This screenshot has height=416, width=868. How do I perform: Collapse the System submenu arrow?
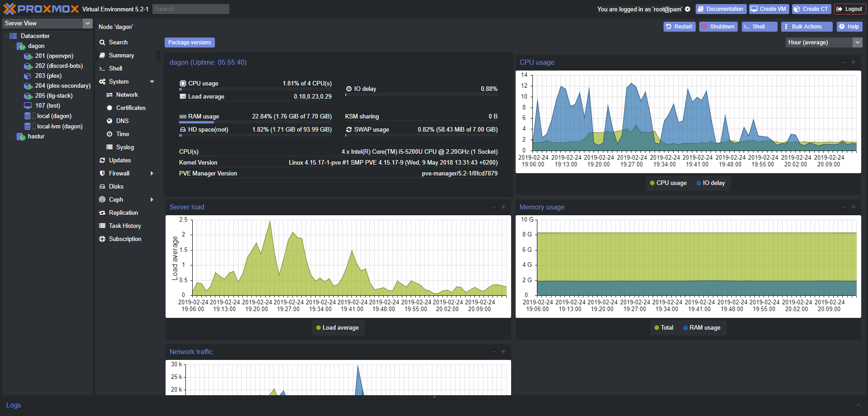[x=152, y=82]
